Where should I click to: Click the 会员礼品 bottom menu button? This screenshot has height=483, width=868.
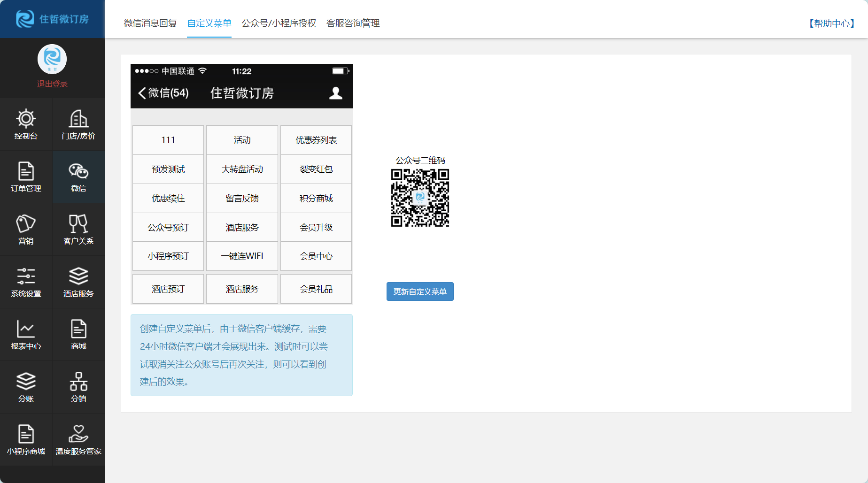pos(316,289)
